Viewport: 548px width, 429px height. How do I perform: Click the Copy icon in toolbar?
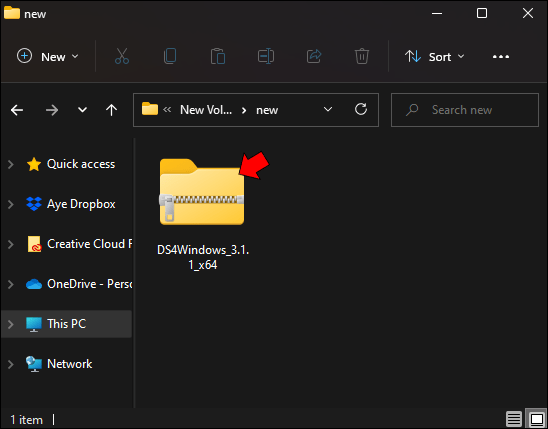pos(170,56)
